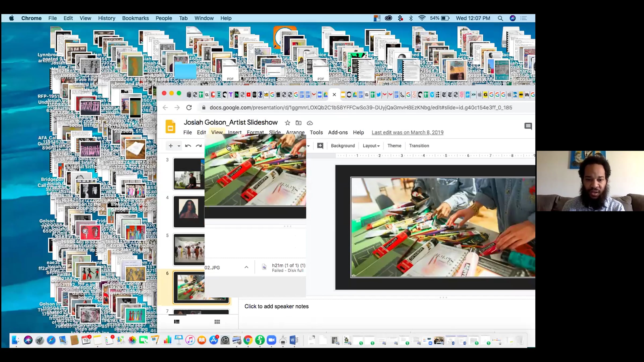Open Zoom from the Dock

click(x=271, y=340)
